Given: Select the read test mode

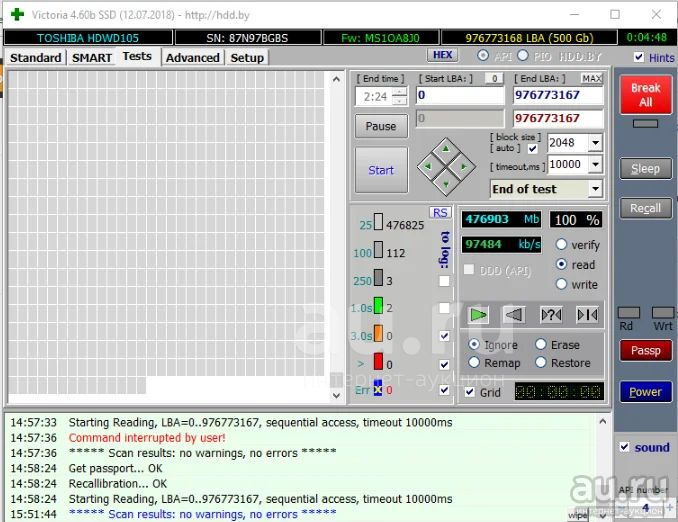Looking at the screenshot, I should click(561, 264).
